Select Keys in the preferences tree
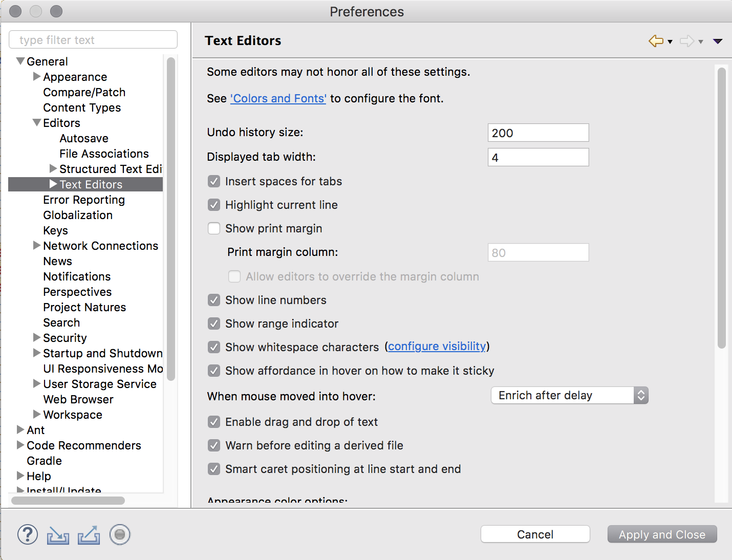 55,231
